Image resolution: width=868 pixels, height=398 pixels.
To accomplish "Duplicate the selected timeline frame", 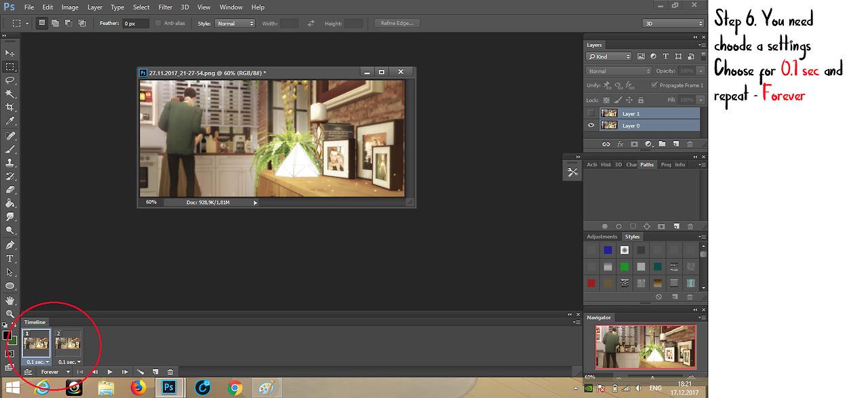I will point(155,372).
